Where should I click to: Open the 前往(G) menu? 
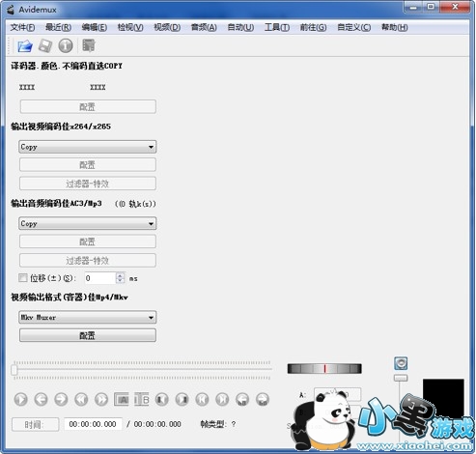click(x=313, y=27)
